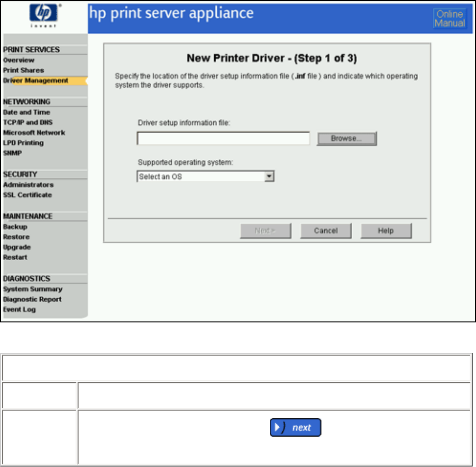Open Diagnostic Report
Screen dimensions: 476x467
(x=33, y=299)
